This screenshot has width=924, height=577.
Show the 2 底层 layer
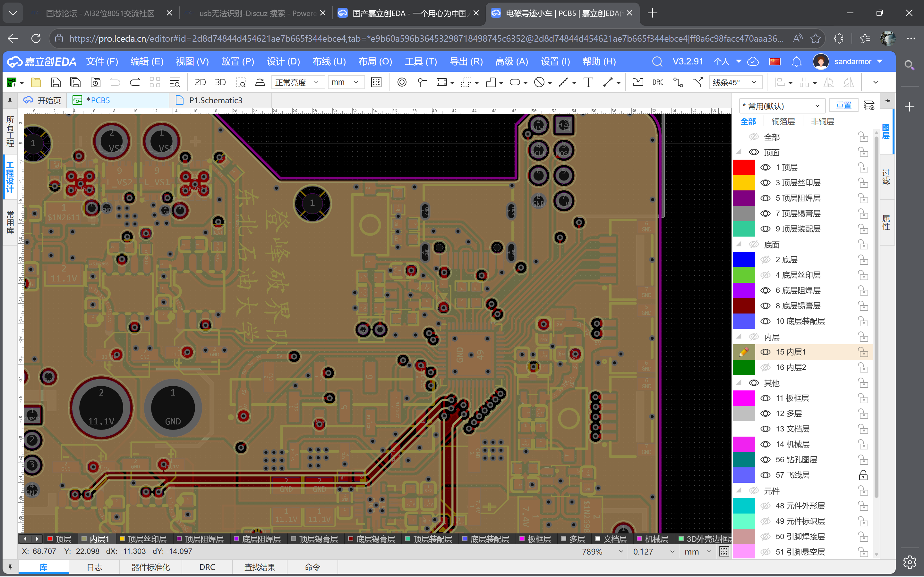click(x=766, y=260)
